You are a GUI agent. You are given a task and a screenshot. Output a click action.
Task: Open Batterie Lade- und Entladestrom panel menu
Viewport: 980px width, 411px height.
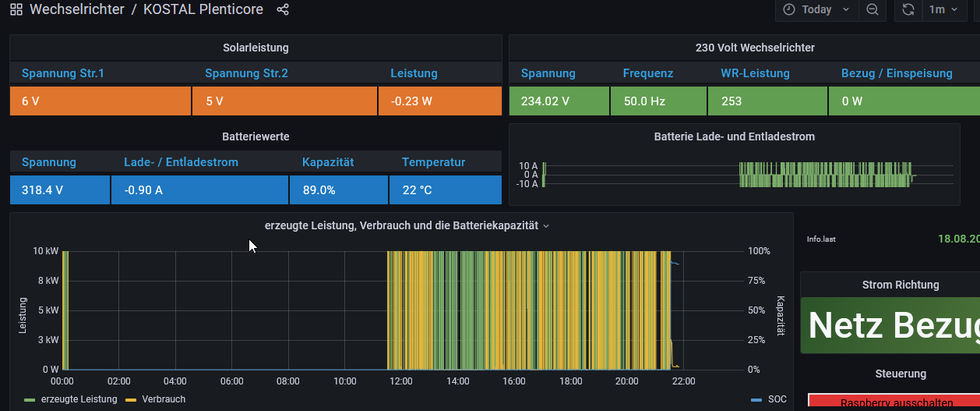point(734,136)
